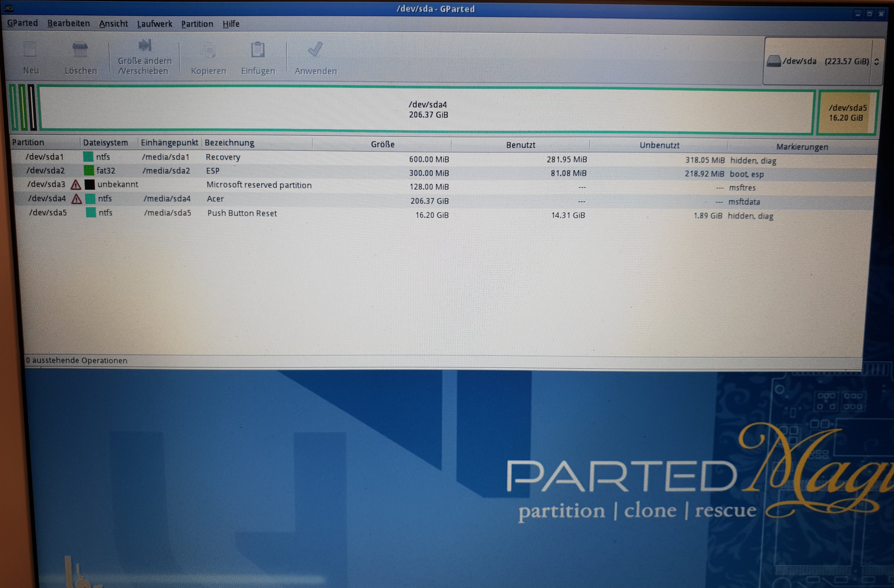Viewport: 894px width, 588px height.
Task: Select /dev/sda4 block in disk graphic
Action: [x=428, y=110]
